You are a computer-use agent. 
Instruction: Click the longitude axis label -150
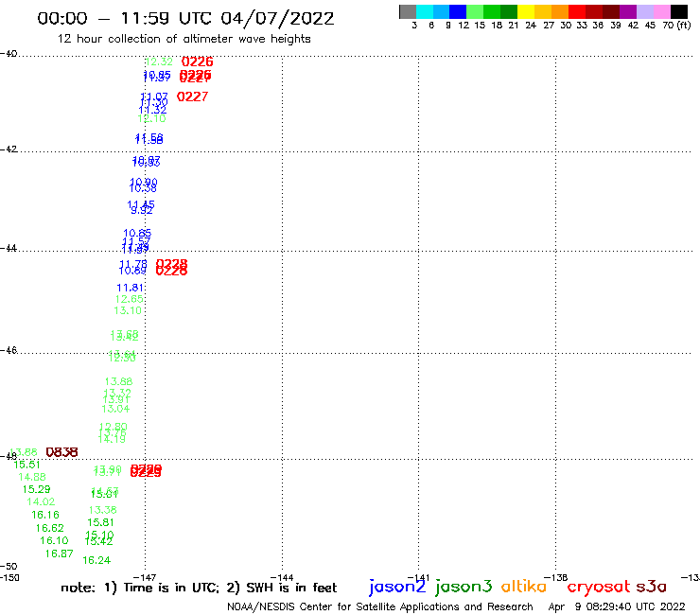9,577
